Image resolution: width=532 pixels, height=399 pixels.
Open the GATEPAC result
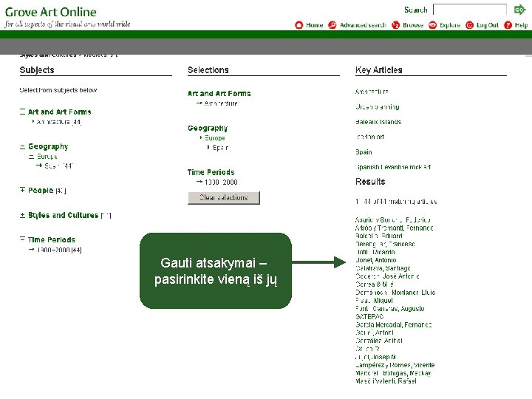[x=369, y=316]
